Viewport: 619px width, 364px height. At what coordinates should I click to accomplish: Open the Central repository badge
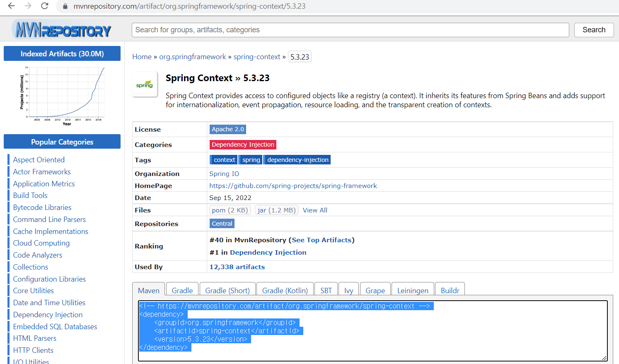point(222,224)
